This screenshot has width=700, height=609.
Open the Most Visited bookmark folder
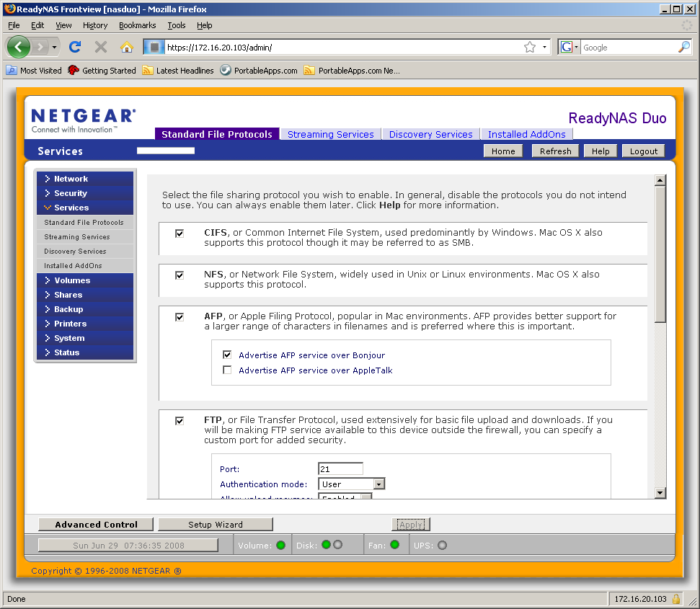point(34,71)
